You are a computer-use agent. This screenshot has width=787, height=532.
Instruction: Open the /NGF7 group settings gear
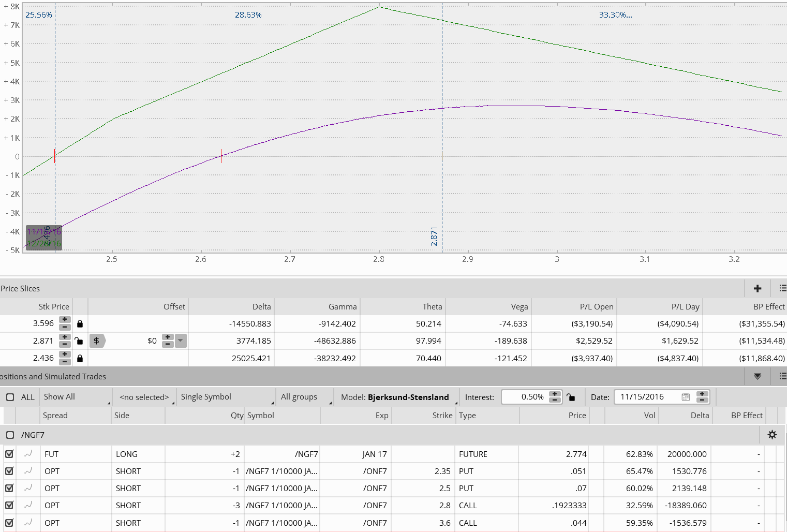[772, 435]
